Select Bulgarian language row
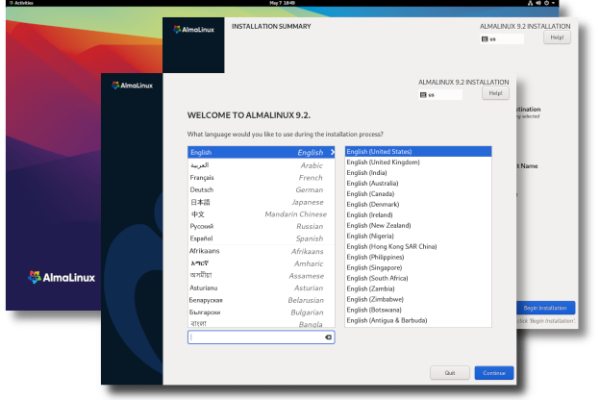Screen dimensions: 600x400 (x=261, y=312)
